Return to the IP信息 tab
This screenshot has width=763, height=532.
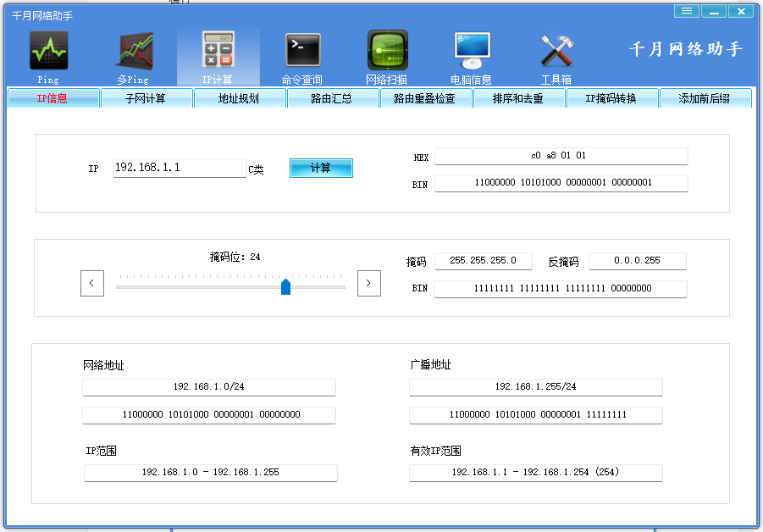pos(53,97)
